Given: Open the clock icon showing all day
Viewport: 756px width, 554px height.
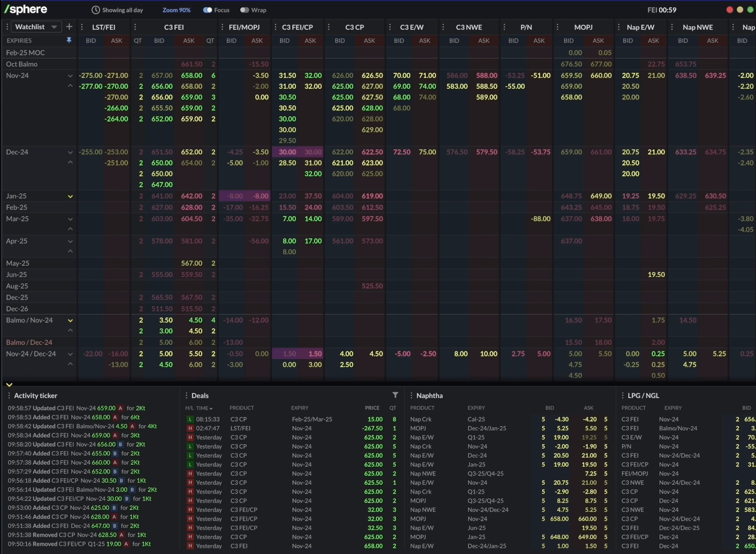Looking at the screenshot, I should pyautogui.click(x=95, y=10).
